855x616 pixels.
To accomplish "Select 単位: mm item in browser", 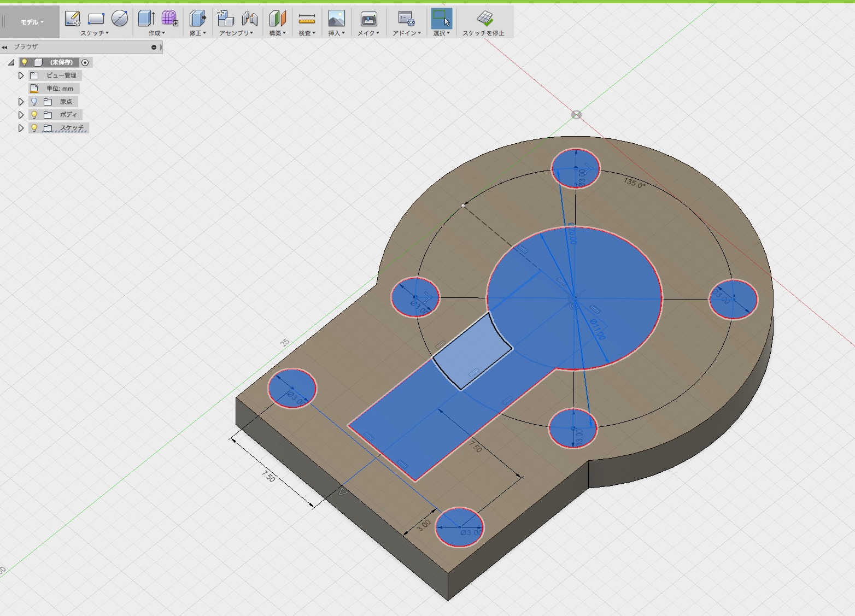I will click(x=60, y=89).
